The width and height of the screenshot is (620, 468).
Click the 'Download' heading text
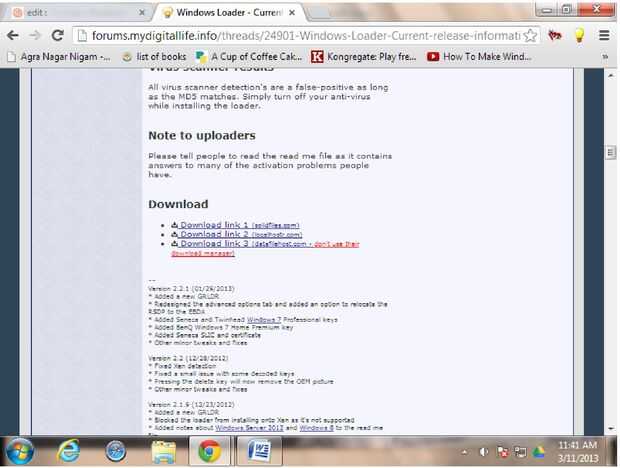(178, 204)
